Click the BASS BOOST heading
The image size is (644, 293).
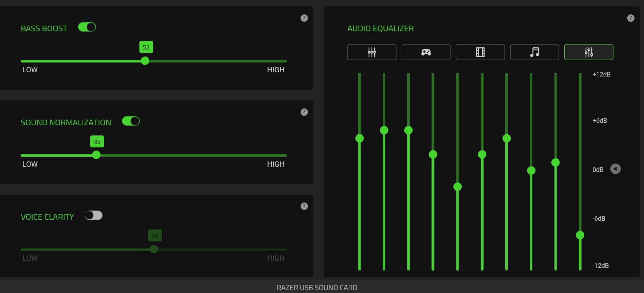(44, 29)
